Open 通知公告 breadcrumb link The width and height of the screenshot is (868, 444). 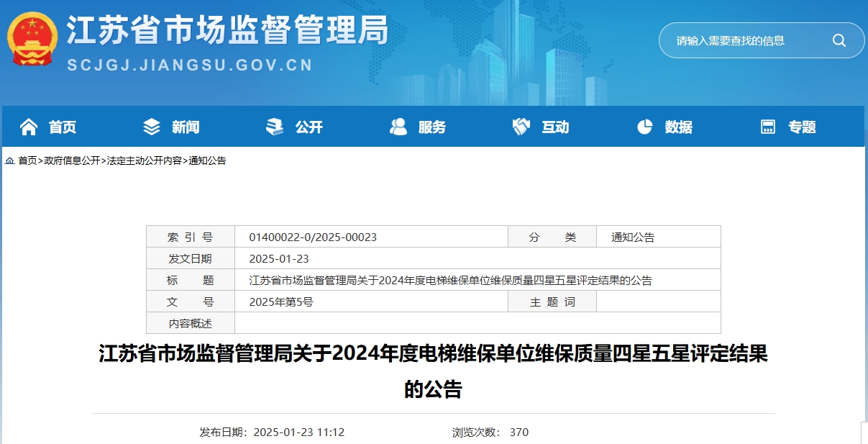[207, 160]
